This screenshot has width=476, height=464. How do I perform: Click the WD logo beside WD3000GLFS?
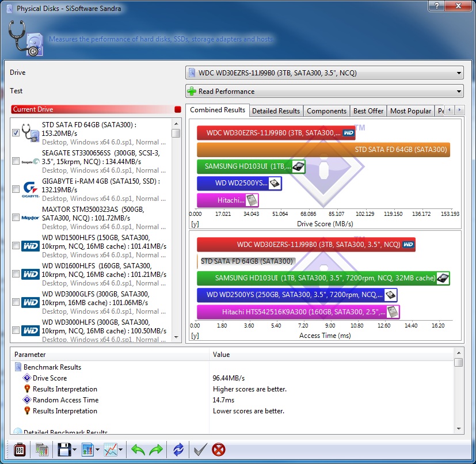[x=31, y=302]
